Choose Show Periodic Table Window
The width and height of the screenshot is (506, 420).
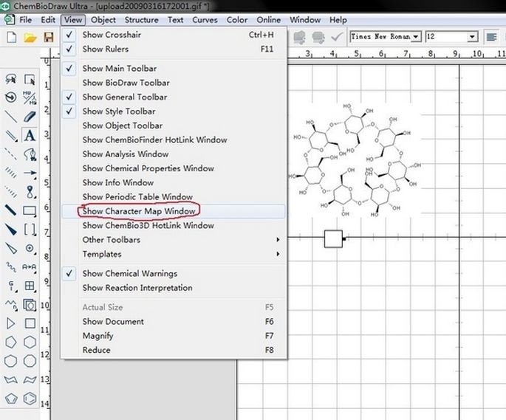(174, 197)
